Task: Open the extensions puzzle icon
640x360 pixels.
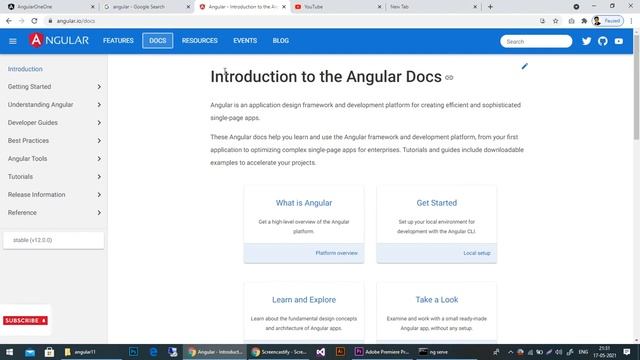Action: [x=584, y=21]
